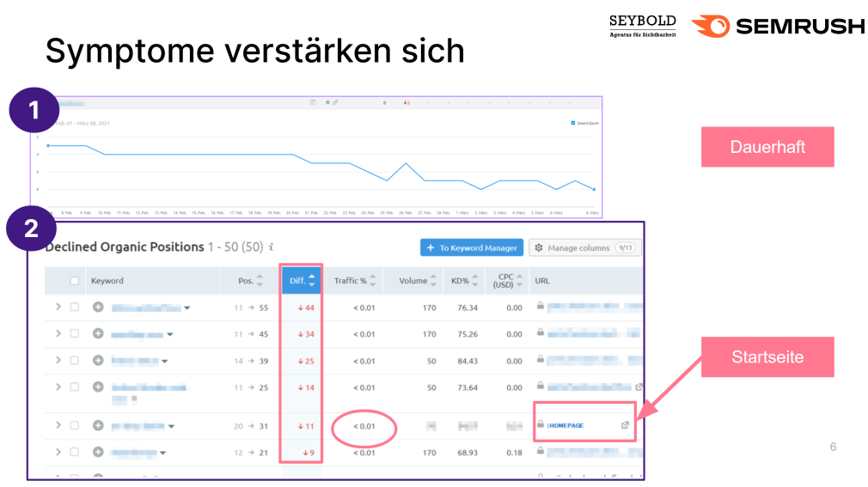Image resolution: width=868 pixels, height=487 pixels.
Task: Open keyword dropdown arrow in '20 → 31' row
Action: point(172,426)
